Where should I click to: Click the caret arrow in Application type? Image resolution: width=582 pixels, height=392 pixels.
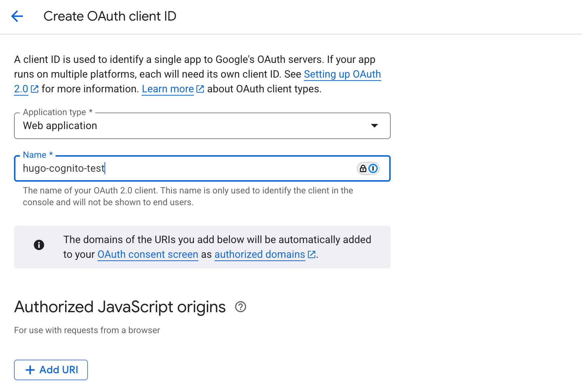(375, 126)
